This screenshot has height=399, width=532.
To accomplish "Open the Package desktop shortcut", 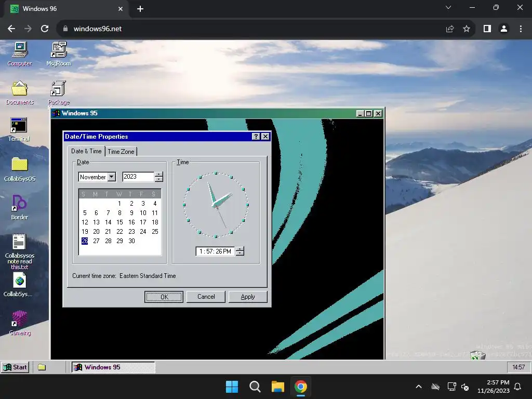I will pos(59,92).
